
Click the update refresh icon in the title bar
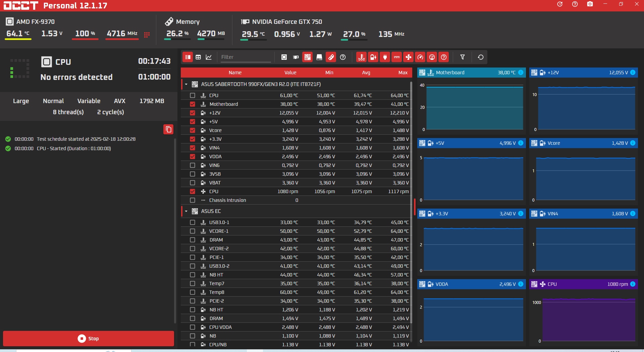tap(560, 4)
